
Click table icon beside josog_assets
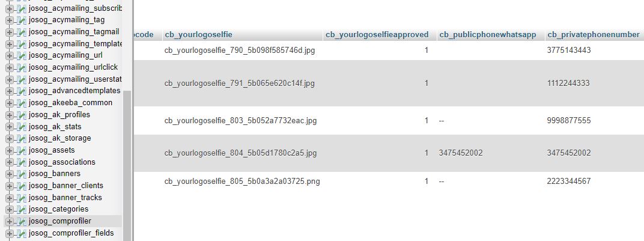tap(22, 150)
